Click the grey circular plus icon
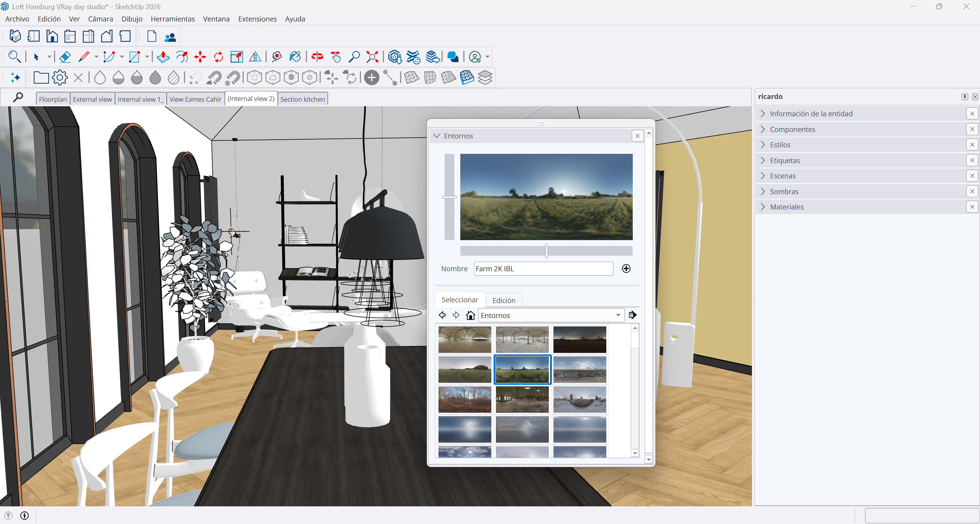 click(x=372, y=77)
